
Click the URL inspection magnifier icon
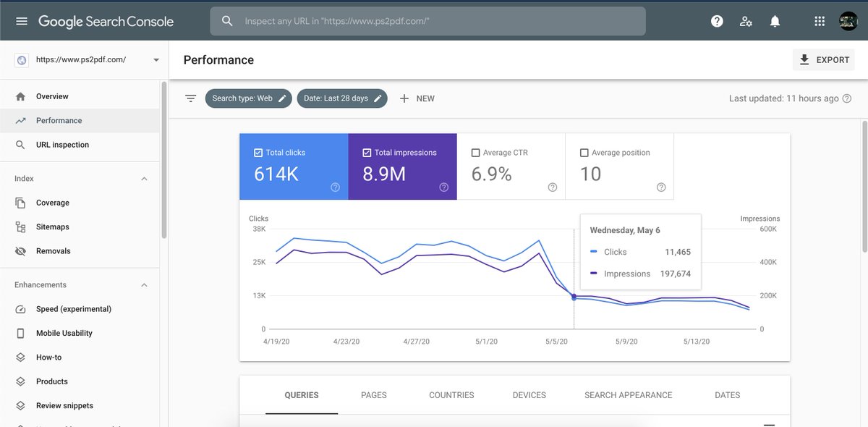pos(21,145)
